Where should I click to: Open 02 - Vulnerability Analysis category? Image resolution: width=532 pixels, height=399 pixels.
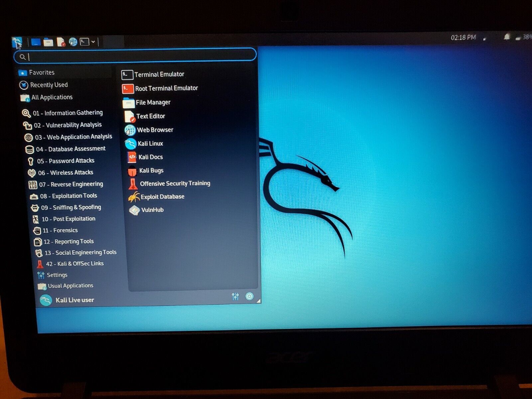click(62, 125)
